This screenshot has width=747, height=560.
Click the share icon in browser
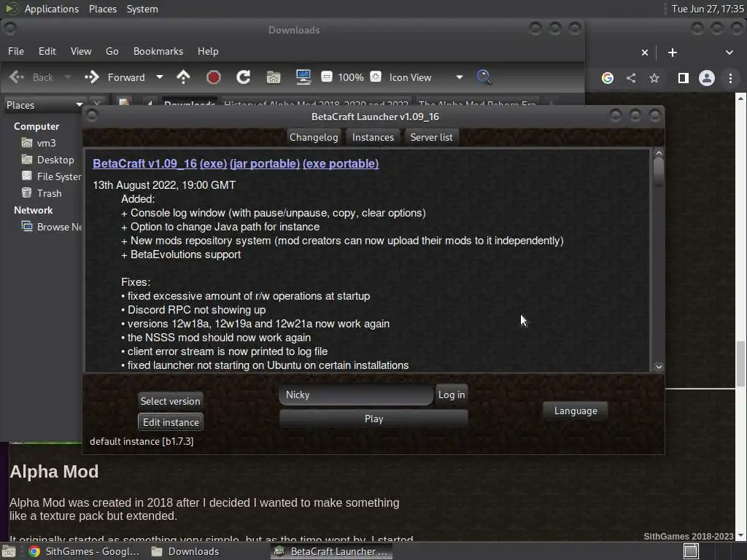pyautogui.click(x=631, y=78)
